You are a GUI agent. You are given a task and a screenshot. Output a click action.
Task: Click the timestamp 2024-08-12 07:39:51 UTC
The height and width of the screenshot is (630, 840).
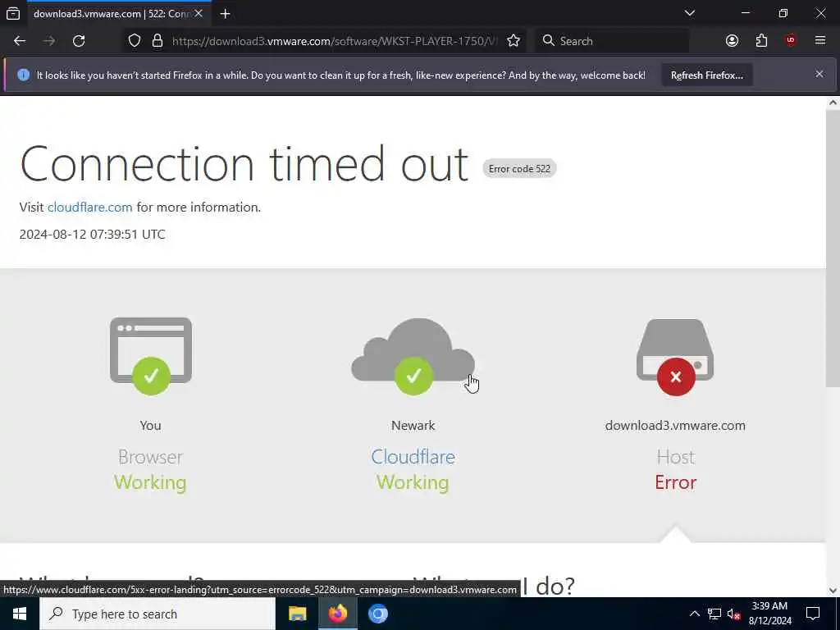click(x=92, y=235)
